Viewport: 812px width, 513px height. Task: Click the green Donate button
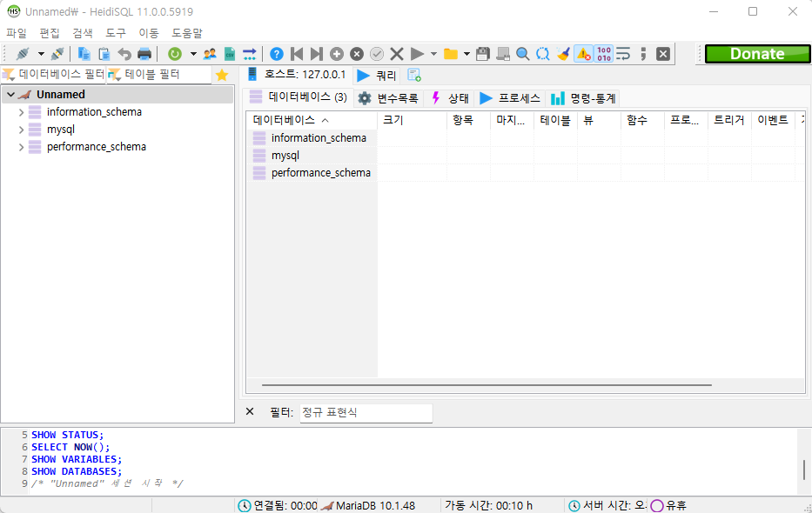point(757,54)
